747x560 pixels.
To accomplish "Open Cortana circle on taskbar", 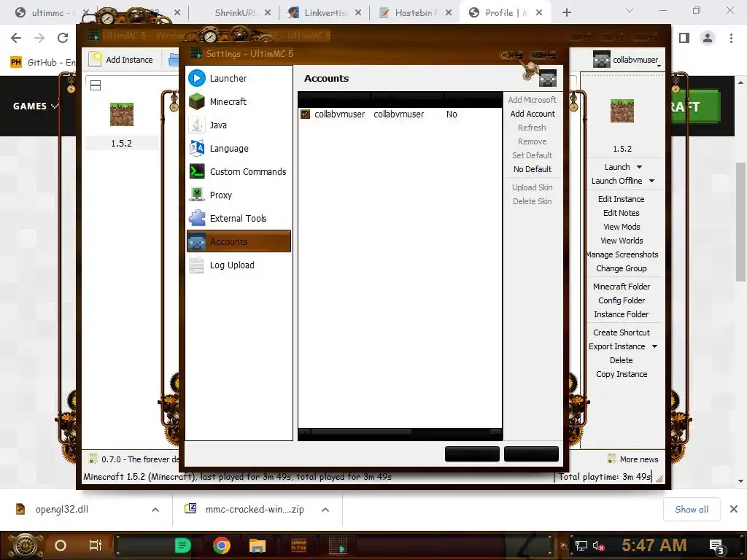I will tap(61, 545).
